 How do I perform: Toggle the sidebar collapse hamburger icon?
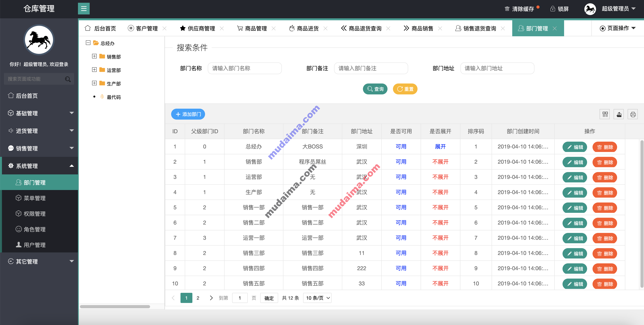coord(84,9)
